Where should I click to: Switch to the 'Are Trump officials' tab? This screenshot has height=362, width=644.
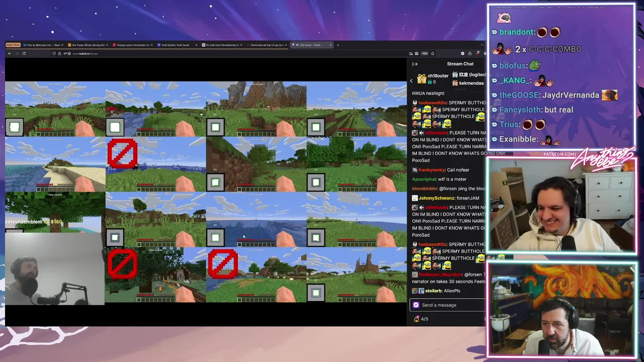click(88, 45)
